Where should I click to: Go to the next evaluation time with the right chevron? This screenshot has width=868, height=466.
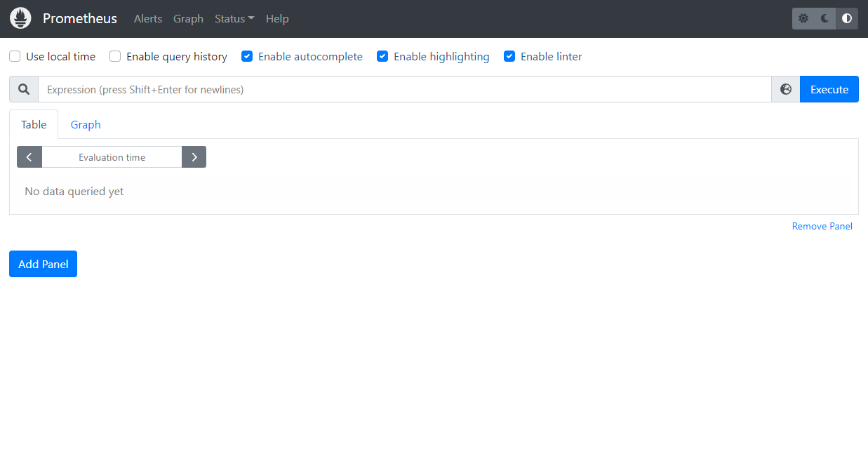click(x=194, y=157)
